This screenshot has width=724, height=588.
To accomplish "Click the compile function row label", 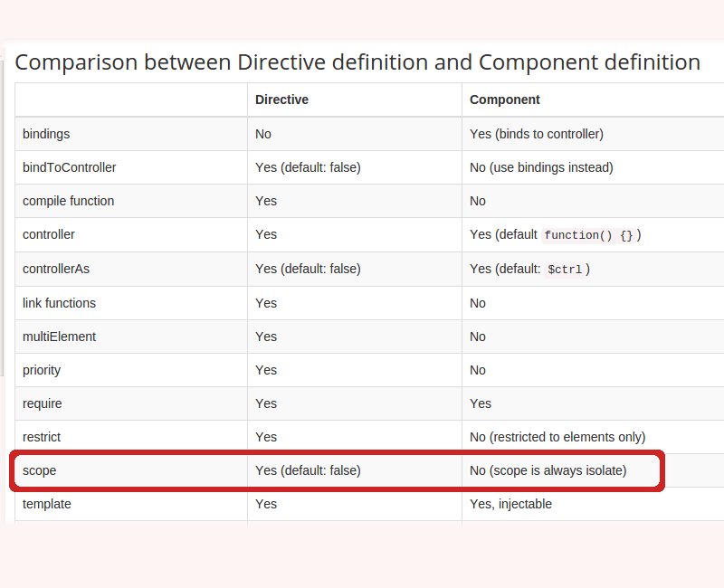I will coord(69,201).
